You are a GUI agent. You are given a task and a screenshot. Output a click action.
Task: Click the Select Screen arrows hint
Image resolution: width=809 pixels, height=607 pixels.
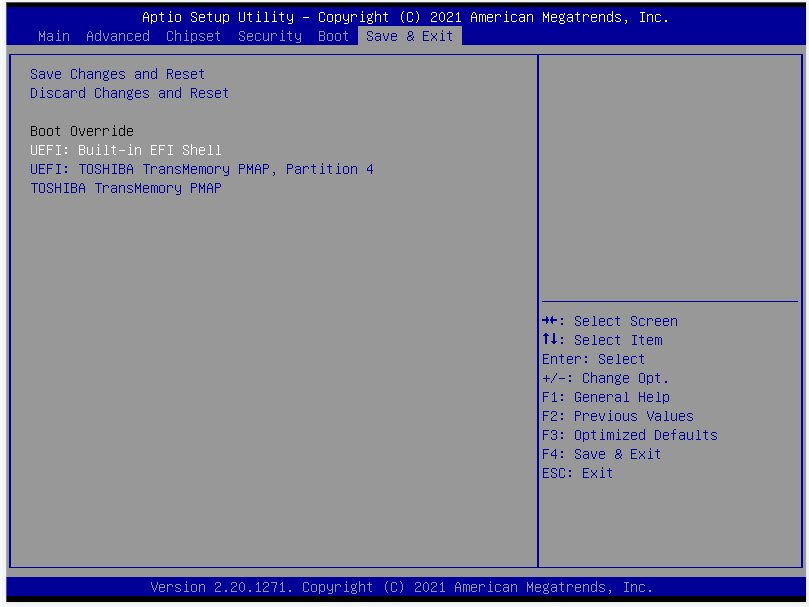(x=609, y=321)
